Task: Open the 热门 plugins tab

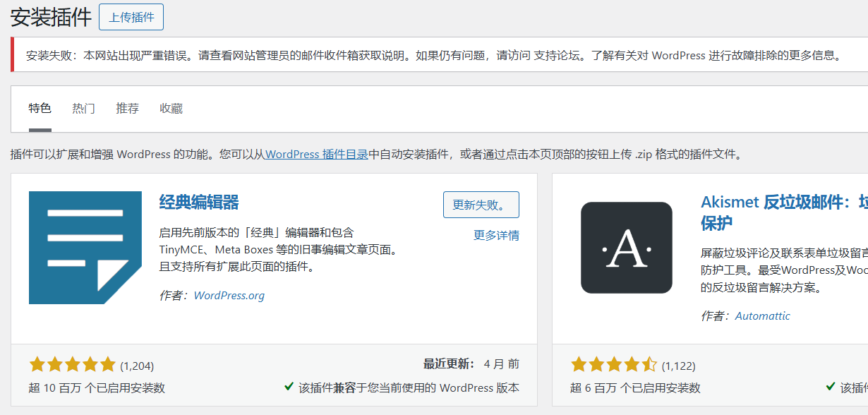Action: tap(83, 109)
